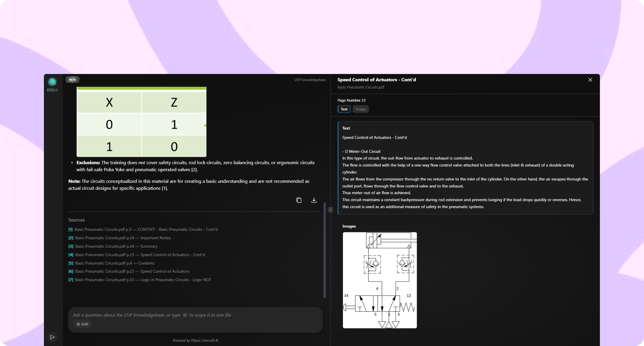644x346 pixels.
Task: Click the chat vertical scrollbar
Action: click(325, 250)
